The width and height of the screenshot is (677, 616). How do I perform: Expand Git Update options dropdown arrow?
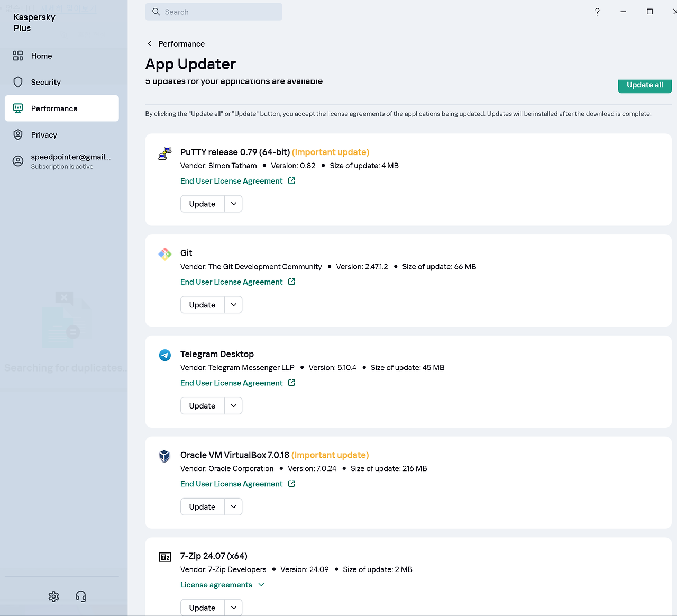pos(234,305)
